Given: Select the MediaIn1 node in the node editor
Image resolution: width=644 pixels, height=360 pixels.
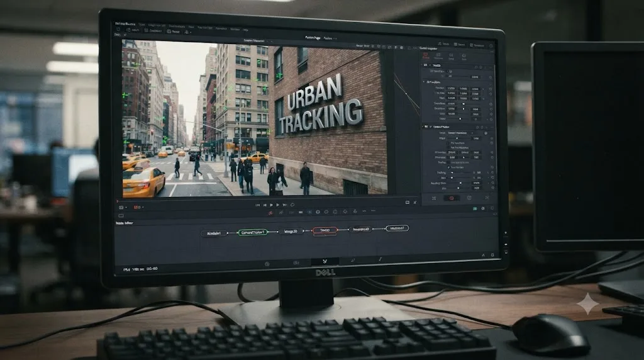Looking at the screenshot, I should tap(214, 233).
